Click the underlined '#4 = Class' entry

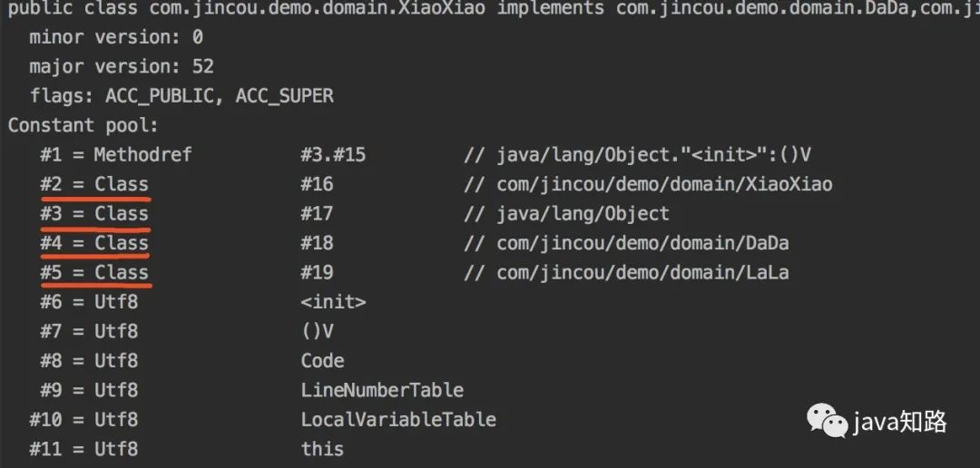pyautogui.click(x=94, y=243)
